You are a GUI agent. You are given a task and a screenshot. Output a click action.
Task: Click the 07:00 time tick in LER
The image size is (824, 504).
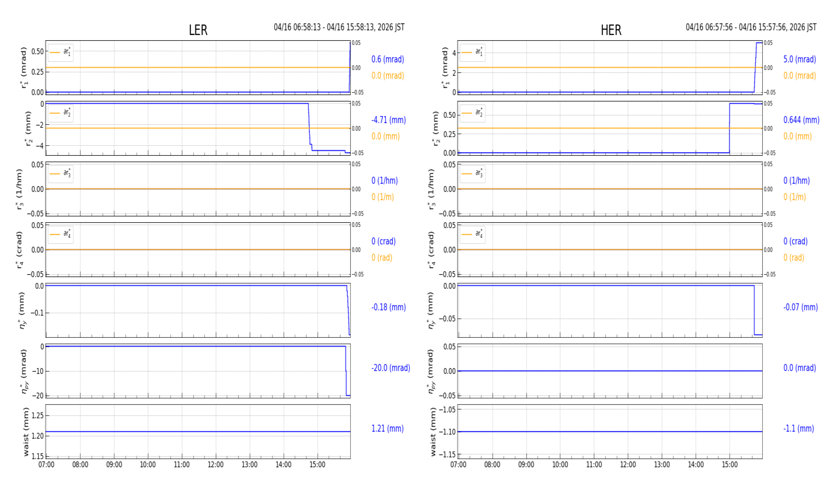pyautogui.click(x=47, y=465)
